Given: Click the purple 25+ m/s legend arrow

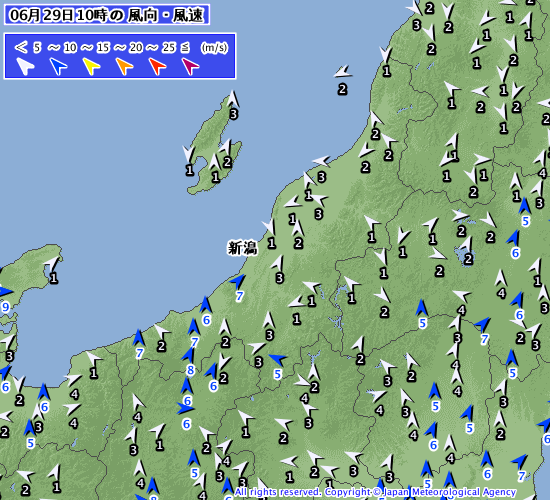Looking at the screenshot, I should pyautogui.click(x=190, y=66).
